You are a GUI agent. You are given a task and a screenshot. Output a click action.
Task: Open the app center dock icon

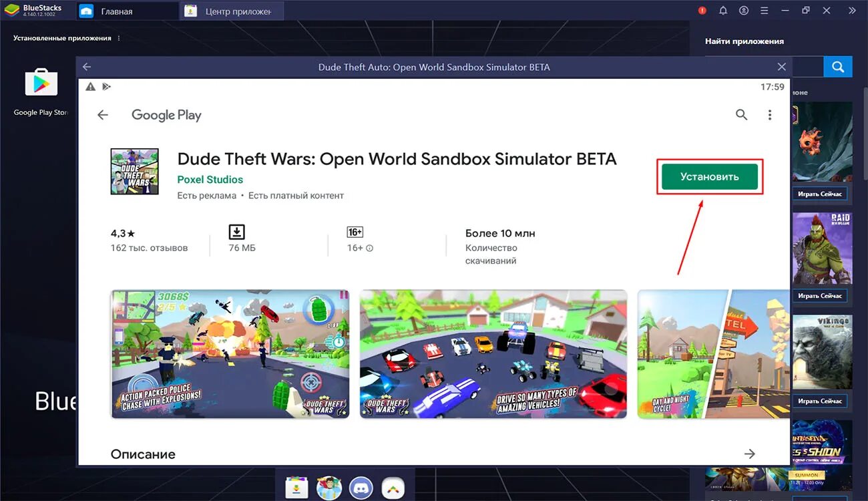(296, 487)
